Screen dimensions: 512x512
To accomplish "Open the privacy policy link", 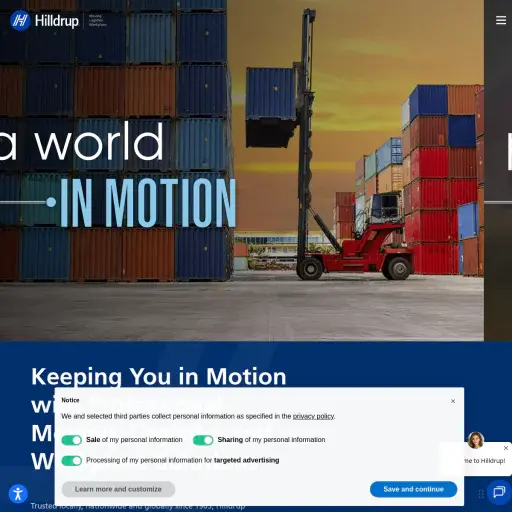I will (x=313, y=416).
